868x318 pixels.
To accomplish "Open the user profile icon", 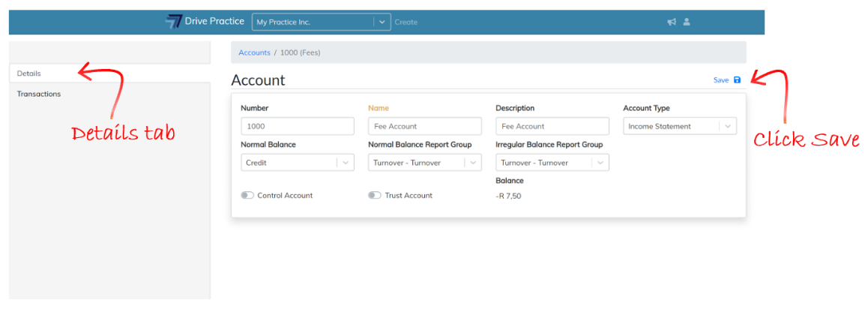I will pyautogui.click(x=687, y=22).
